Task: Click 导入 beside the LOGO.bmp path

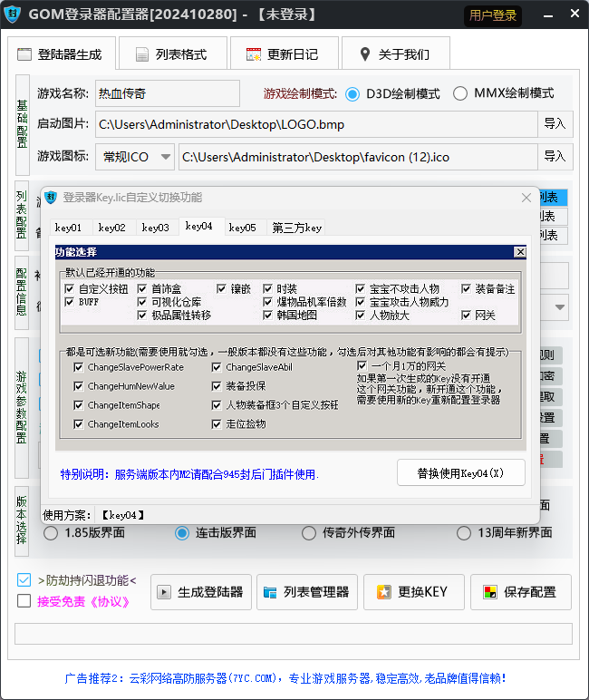Action: click(x=555, y=124)
